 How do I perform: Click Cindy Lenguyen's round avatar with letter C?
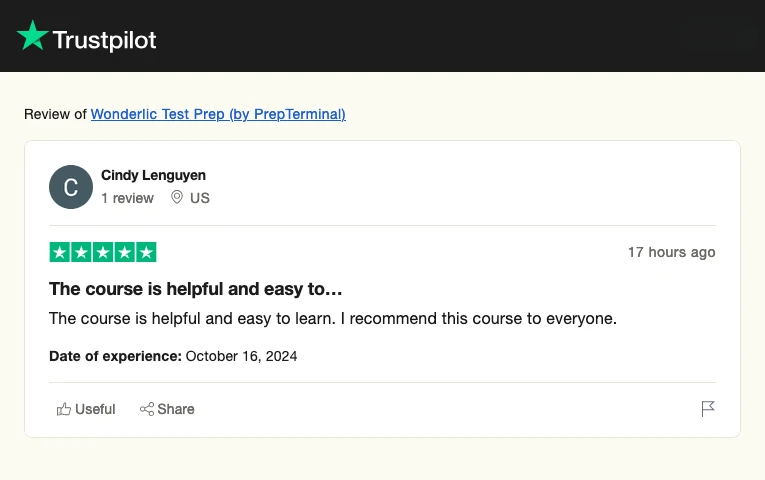(x=71, y=187)
